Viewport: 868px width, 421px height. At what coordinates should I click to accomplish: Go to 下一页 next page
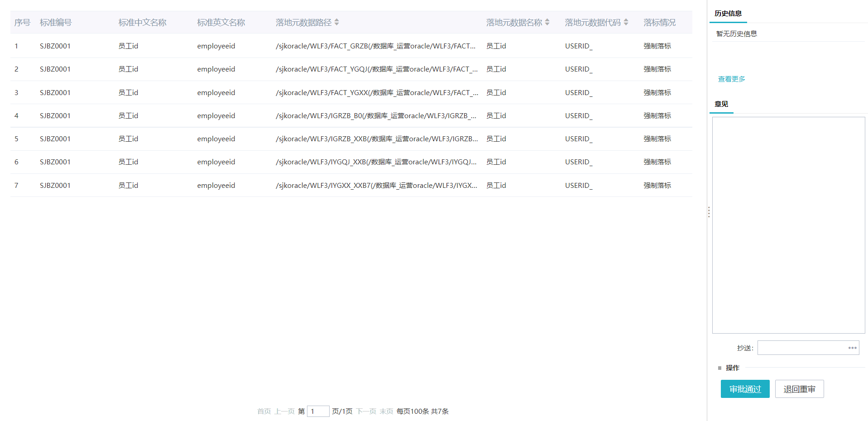(x=366, y=411)
